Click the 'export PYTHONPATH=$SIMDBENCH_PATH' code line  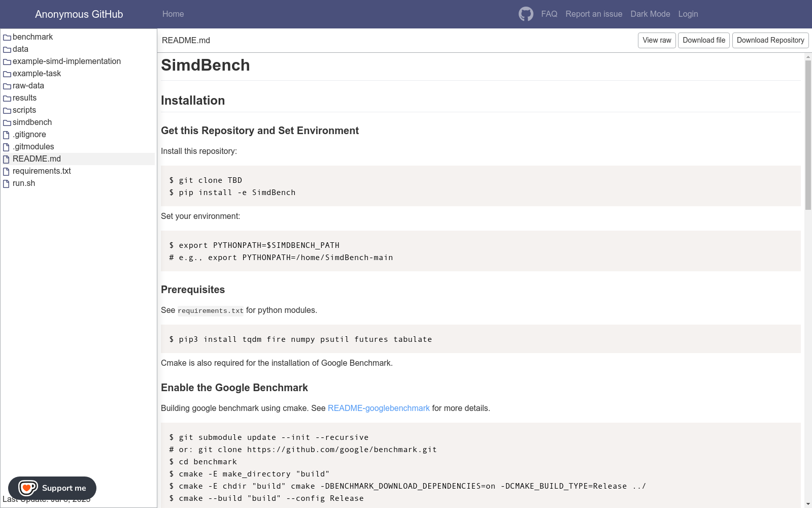click(x=254, y=245)
